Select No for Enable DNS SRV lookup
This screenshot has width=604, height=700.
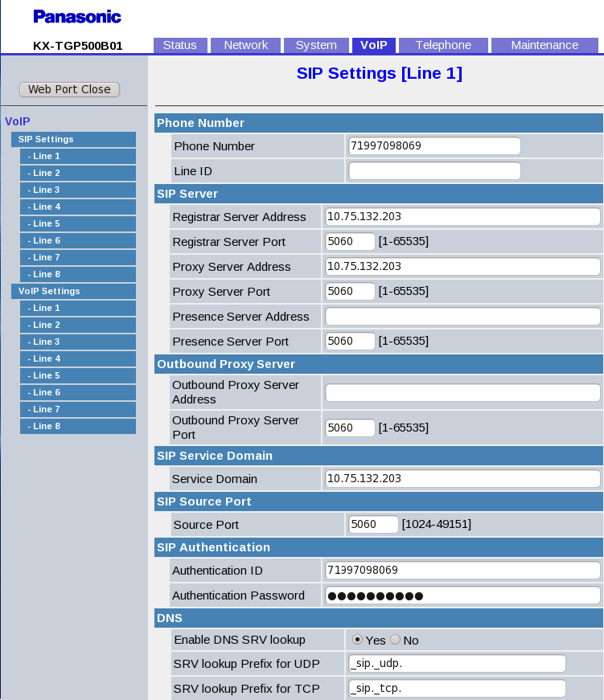(x=395, y=640)
